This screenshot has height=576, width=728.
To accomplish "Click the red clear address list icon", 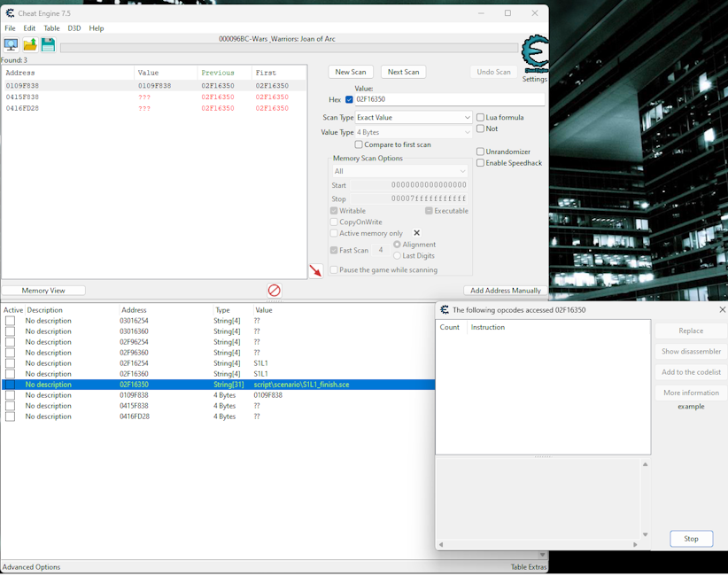I will (x=275, y=291).
